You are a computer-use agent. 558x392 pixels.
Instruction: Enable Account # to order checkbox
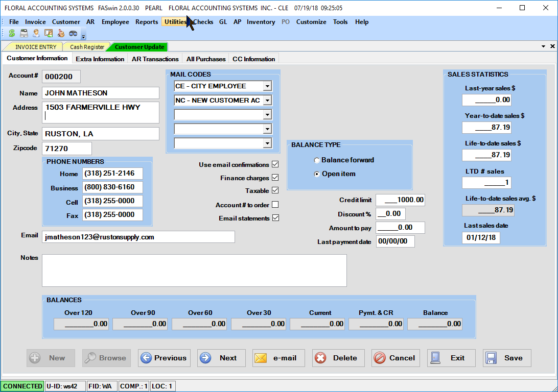pos(275,205)
